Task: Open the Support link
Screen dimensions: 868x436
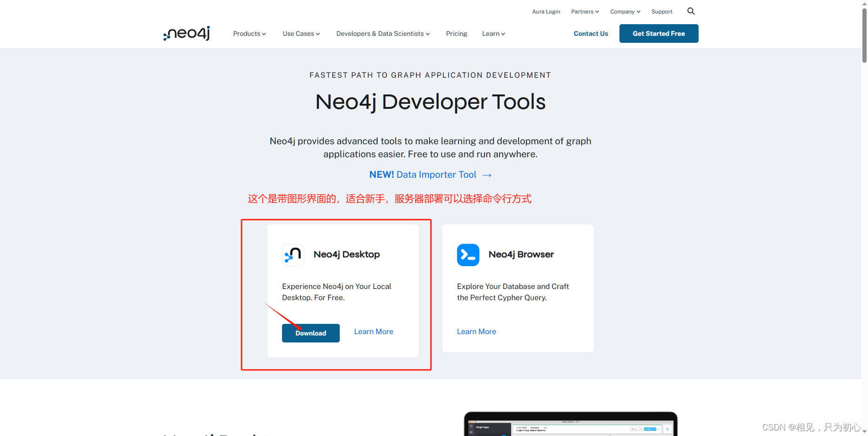Action: coord(662,12)
